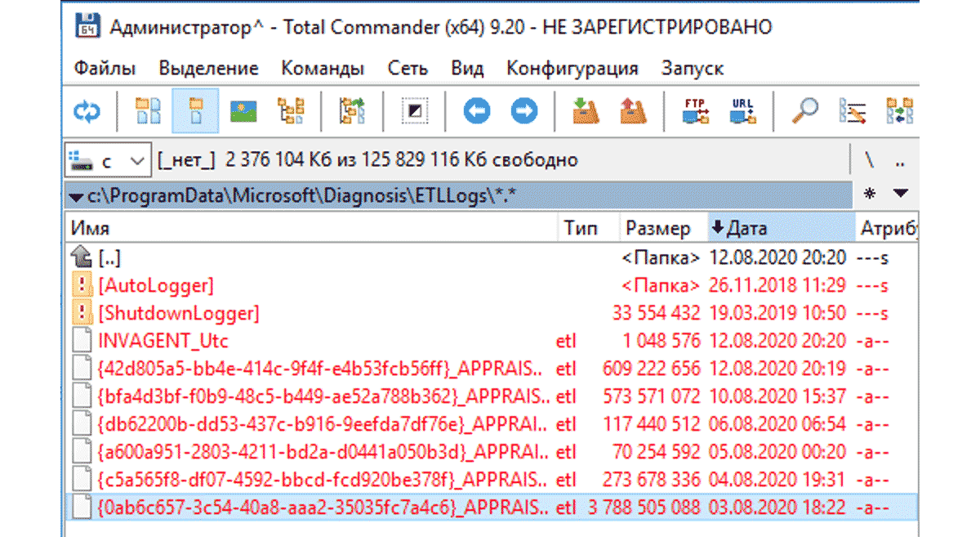
Task: Click the branch view (files with subfolders) icon
Action: tap(353, 110)
